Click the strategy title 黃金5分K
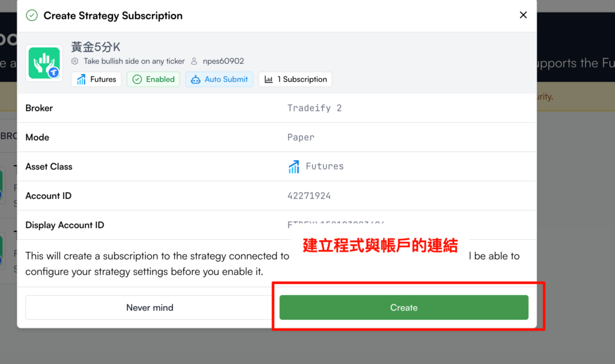 point(95,47)
